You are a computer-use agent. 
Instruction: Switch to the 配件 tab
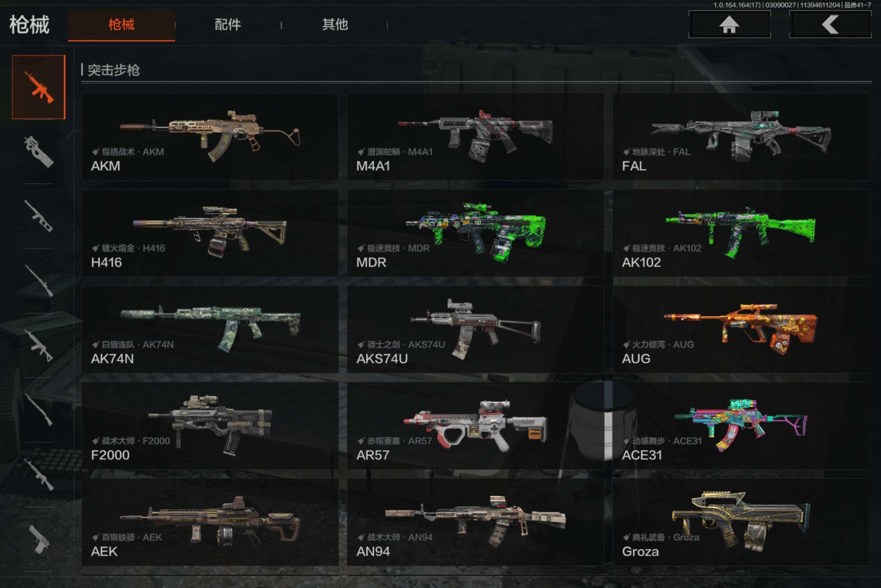pyautogui.click(x=228, y=25)
